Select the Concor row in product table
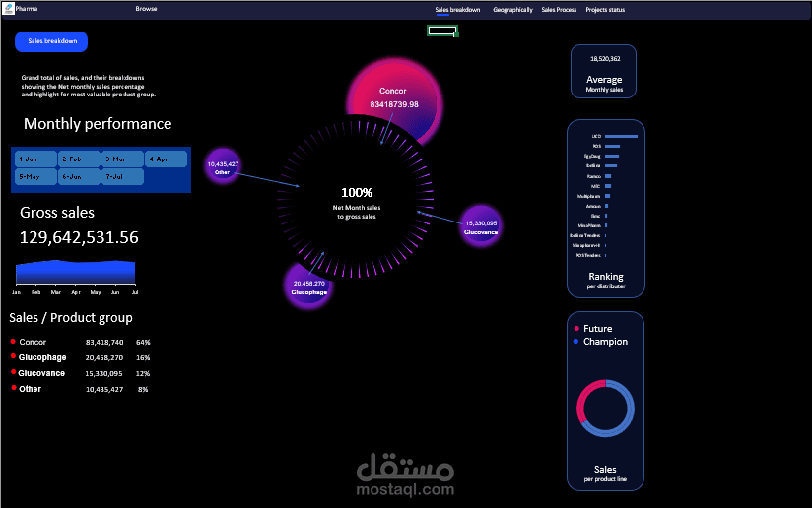Image resolution: width=812 pixels, height=508 pixels. (x=80, y=342)
